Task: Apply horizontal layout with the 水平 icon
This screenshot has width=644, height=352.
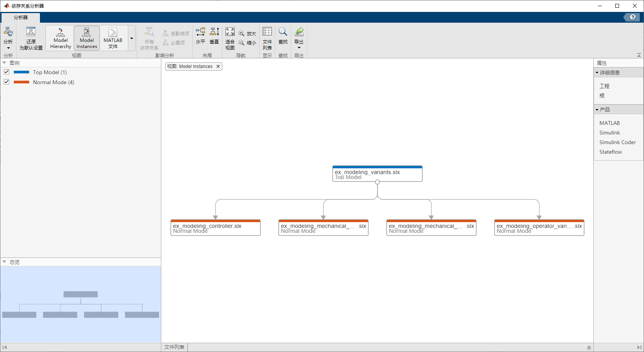Action: [x=200, y=37]
